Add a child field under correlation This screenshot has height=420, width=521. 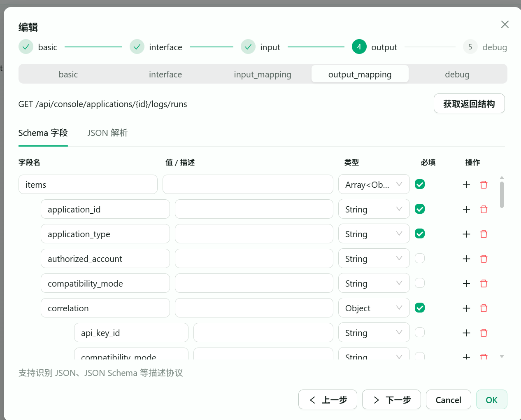466,308
